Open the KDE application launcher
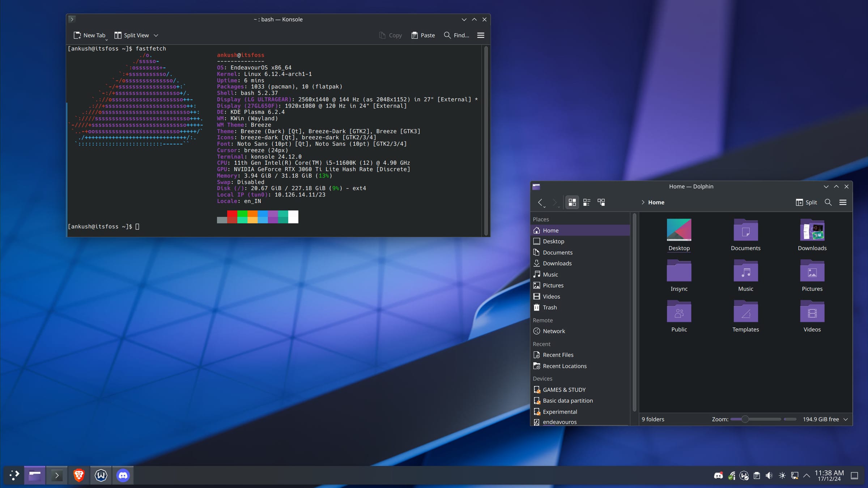Screen dimensions: 868x488 point(14,475)
